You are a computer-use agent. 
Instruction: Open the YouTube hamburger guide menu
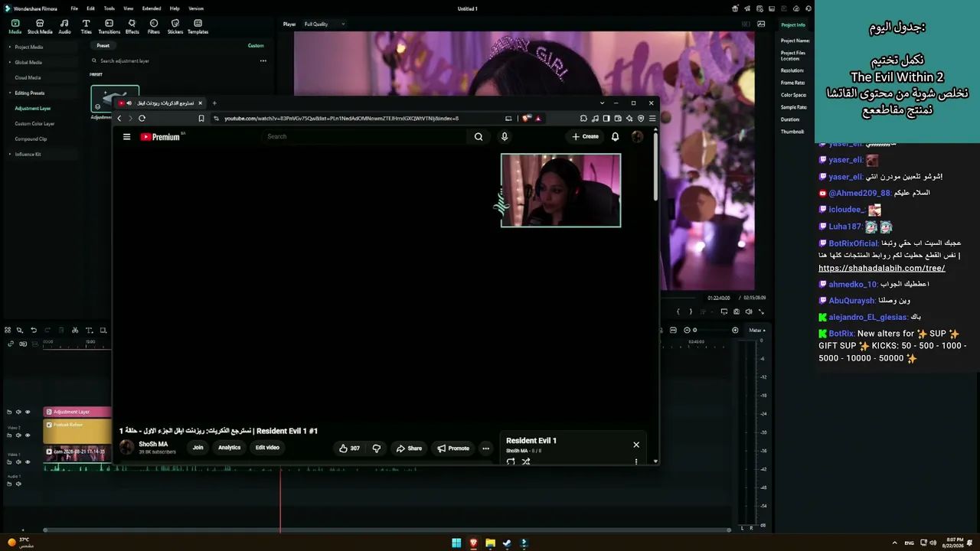coord(126,137)
